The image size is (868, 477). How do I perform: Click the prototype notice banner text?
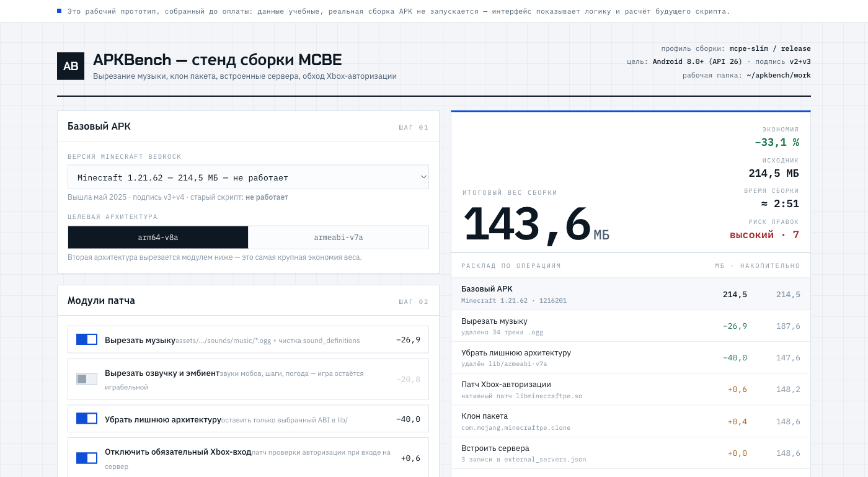coord(397,11)
